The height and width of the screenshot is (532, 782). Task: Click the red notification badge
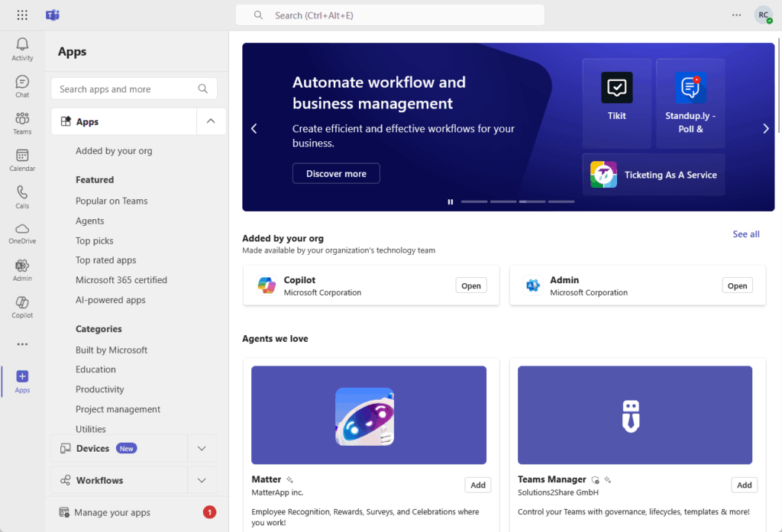point(209,512)
